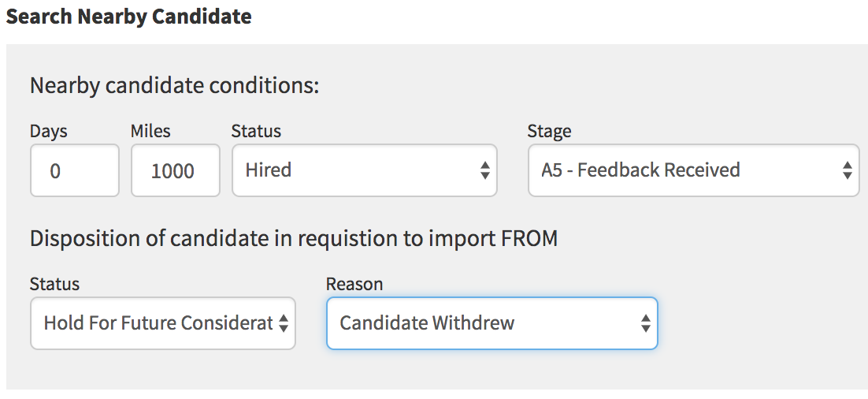
Task: Click the Reason field label
Action: pos(354,284)
